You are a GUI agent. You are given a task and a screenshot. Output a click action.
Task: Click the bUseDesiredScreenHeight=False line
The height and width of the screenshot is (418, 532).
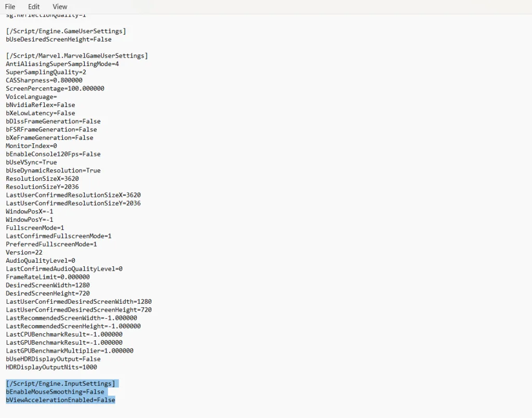point(59,39)
